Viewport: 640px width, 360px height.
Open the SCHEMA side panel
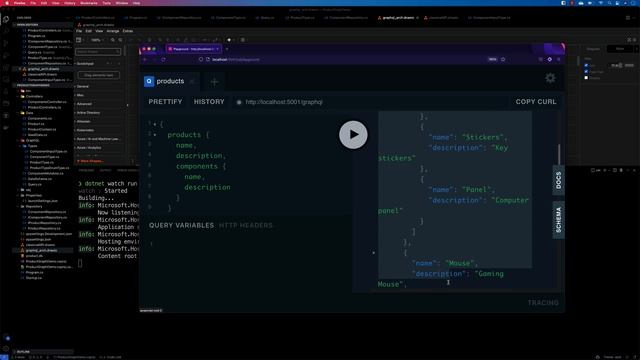(x=558, y=220)
